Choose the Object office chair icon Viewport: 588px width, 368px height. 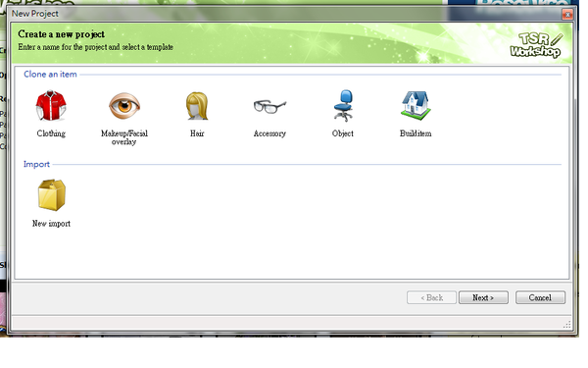(343, 106)
